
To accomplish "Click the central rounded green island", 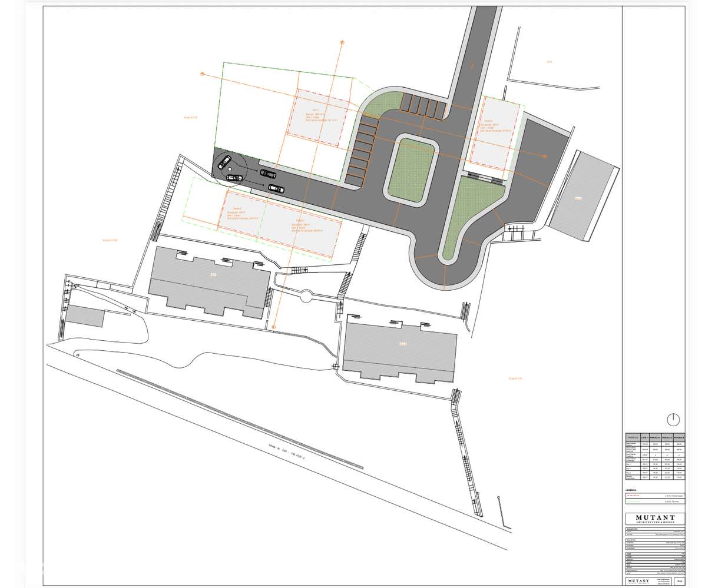I will coord(411,170).
